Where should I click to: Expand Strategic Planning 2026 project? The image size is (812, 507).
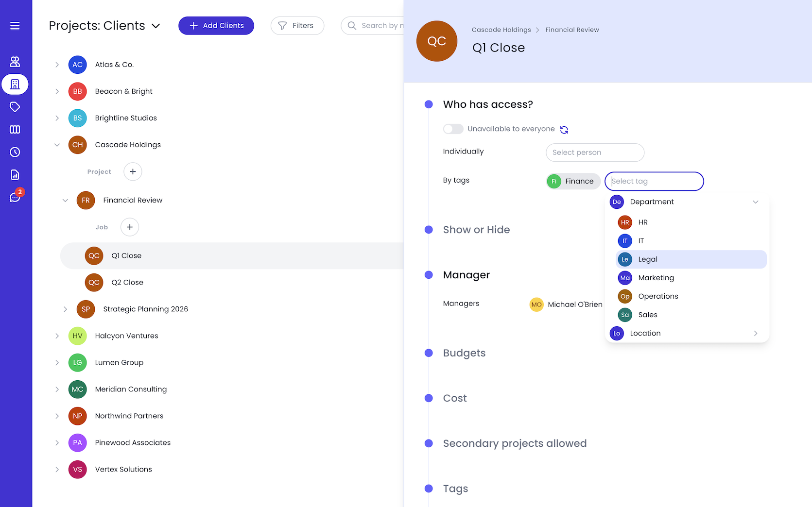(65, 309)
